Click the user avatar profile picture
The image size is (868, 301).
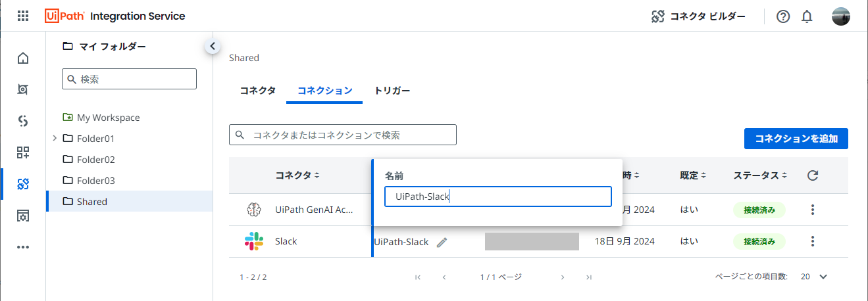click(x=841, y=17)
